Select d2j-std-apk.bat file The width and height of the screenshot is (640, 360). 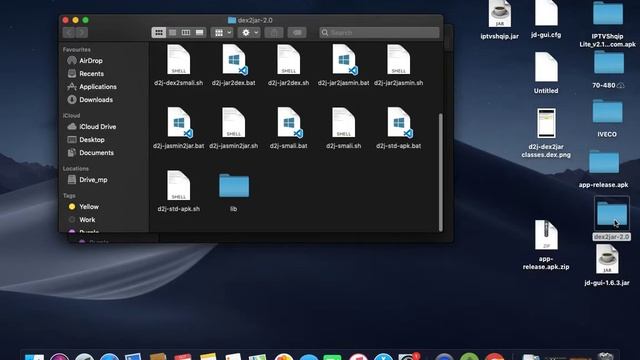click(399, 128)
